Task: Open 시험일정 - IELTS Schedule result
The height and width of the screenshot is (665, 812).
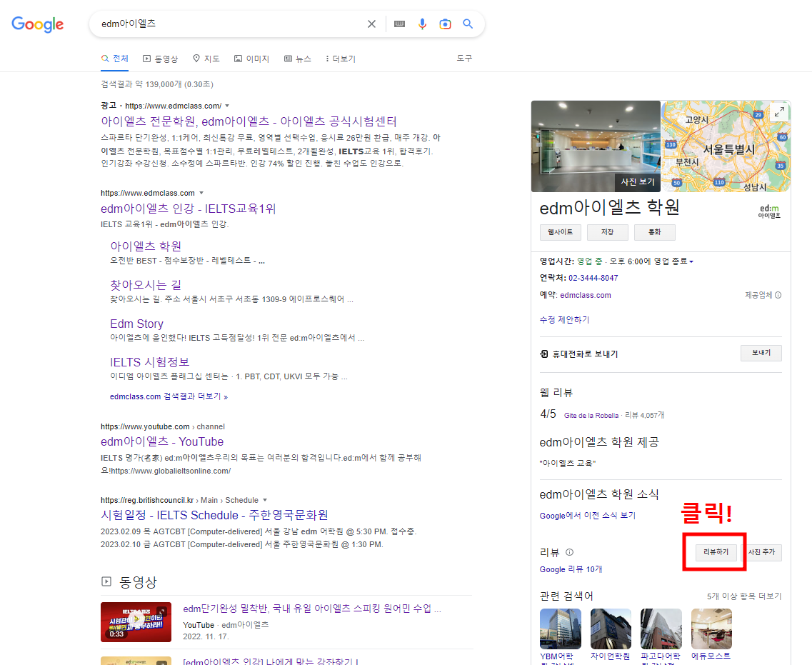Action: coord(214,515)
